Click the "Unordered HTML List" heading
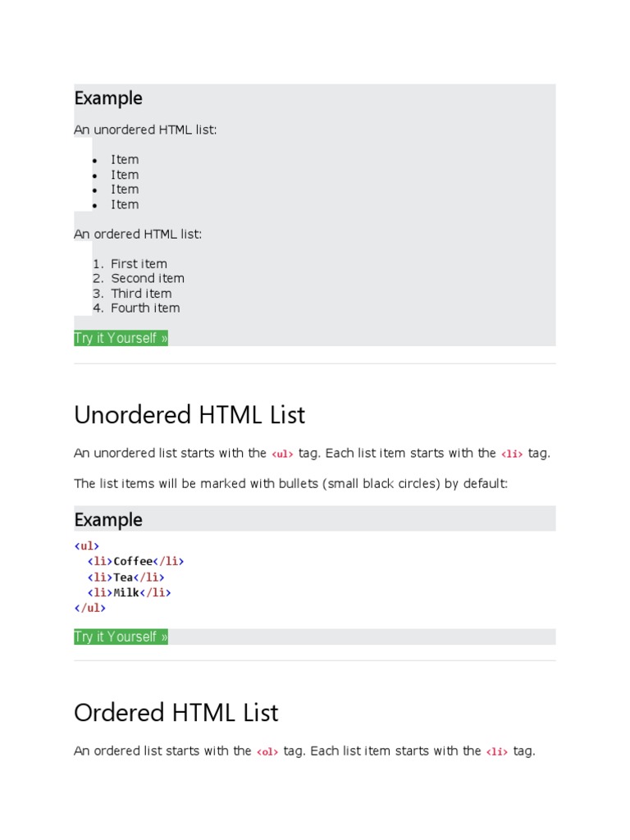The height and width of the screenshot is (840, 630). [189, 415]
